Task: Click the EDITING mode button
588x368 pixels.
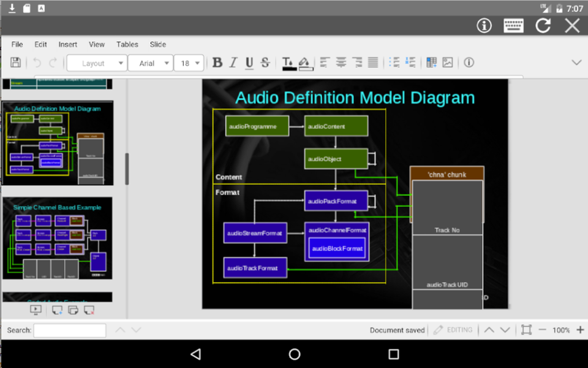Action: tap(453, 330)
